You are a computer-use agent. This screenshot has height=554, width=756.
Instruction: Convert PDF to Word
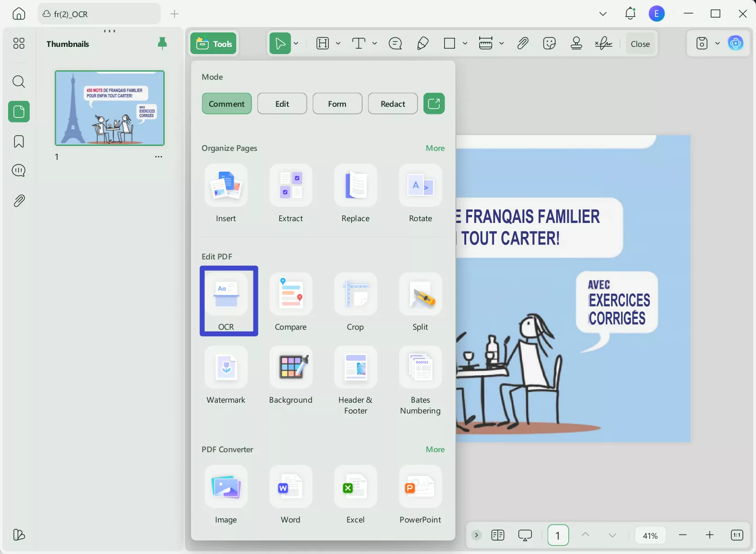pos(291,487)
